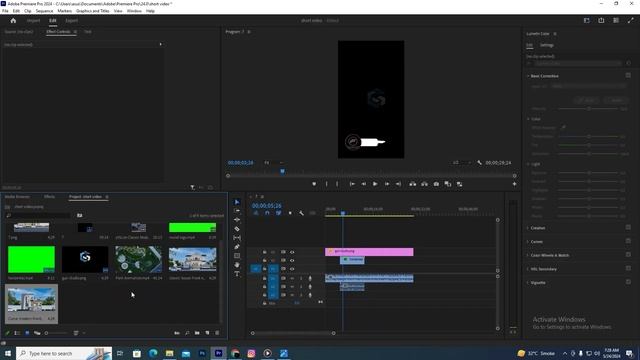Enable Creative section checkbox
Viewport: 640px width, 360px height.
[x=628, y=227]
